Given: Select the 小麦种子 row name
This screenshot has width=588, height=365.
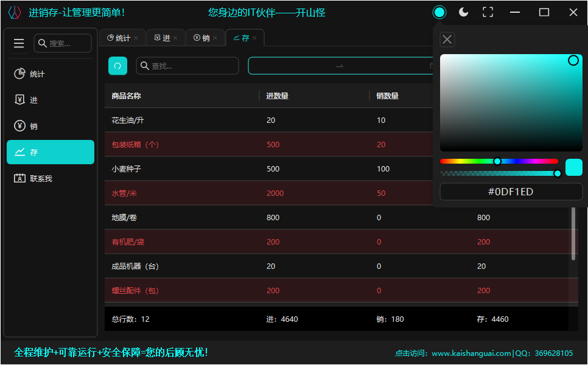Looking at the screenshot, I should point(126,169).
